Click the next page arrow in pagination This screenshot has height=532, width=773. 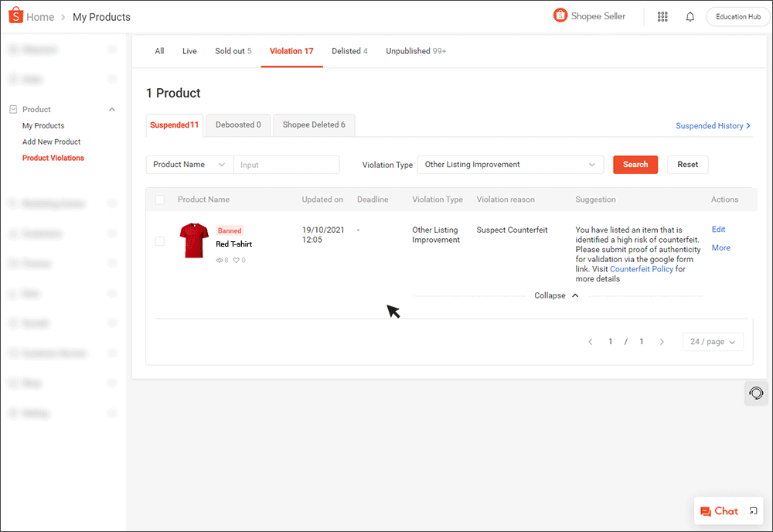[662, 341]
